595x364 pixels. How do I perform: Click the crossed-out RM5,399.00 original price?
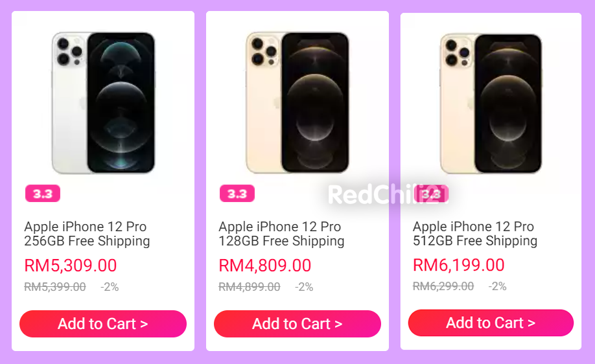click(55, 287)
